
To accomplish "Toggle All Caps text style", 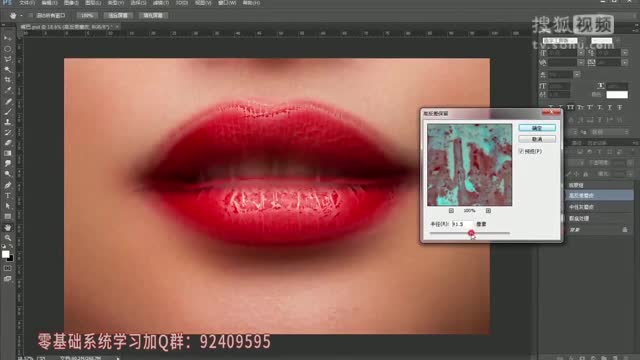I will 570,107.
